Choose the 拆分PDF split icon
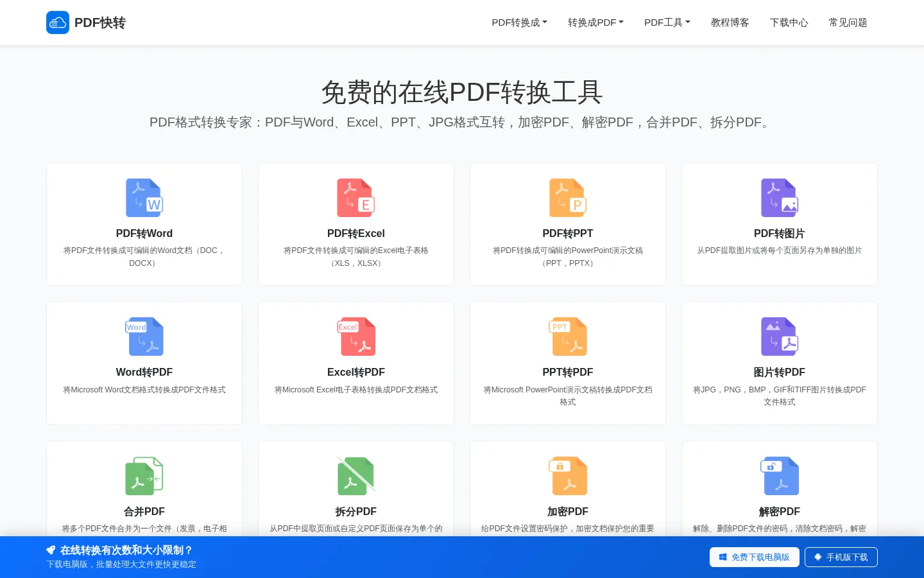 click(356, 476)
